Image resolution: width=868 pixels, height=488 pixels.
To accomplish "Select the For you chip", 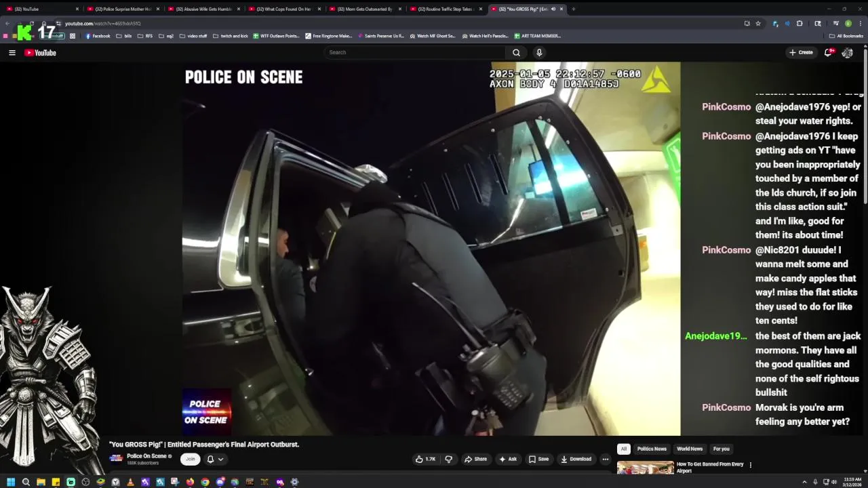I will click(x=721, y=449).
